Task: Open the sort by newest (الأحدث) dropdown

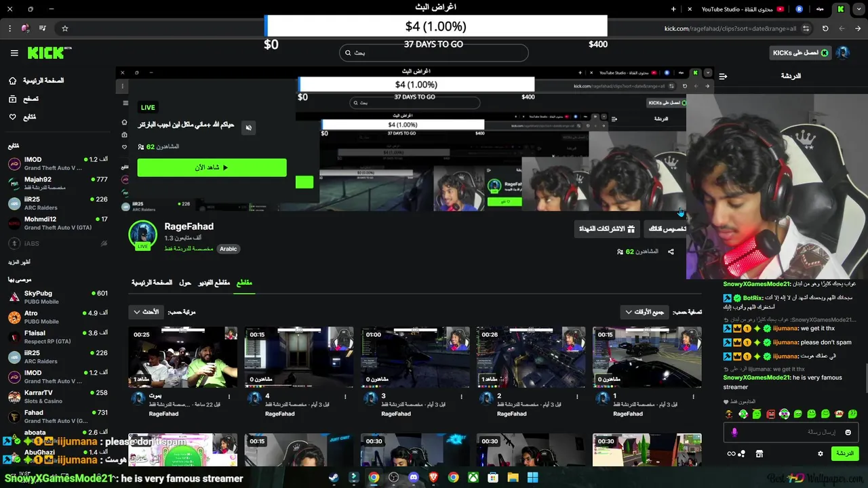Action: click(x=146, y=312)
